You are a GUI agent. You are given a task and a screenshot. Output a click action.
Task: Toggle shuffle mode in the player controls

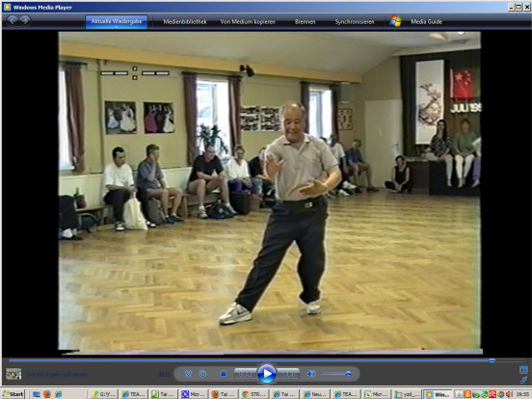188,374
